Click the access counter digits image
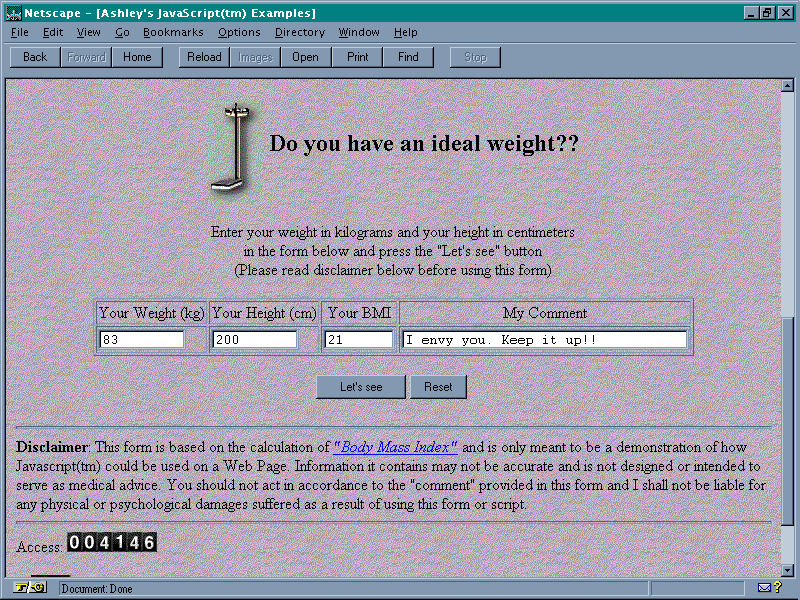Image resolution: width=800 pixels, height=600 pixels. coord(112,543)
